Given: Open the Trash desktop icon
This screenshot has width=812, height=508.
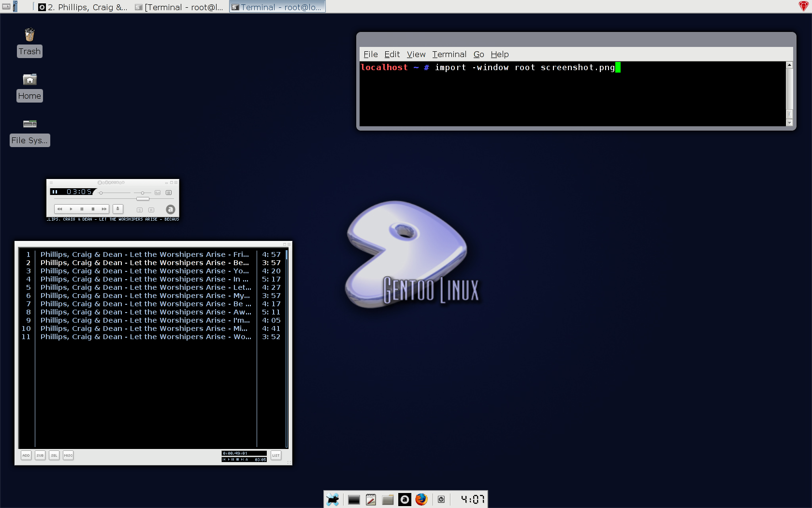Looking at the screenshot, I should (29, 43).
